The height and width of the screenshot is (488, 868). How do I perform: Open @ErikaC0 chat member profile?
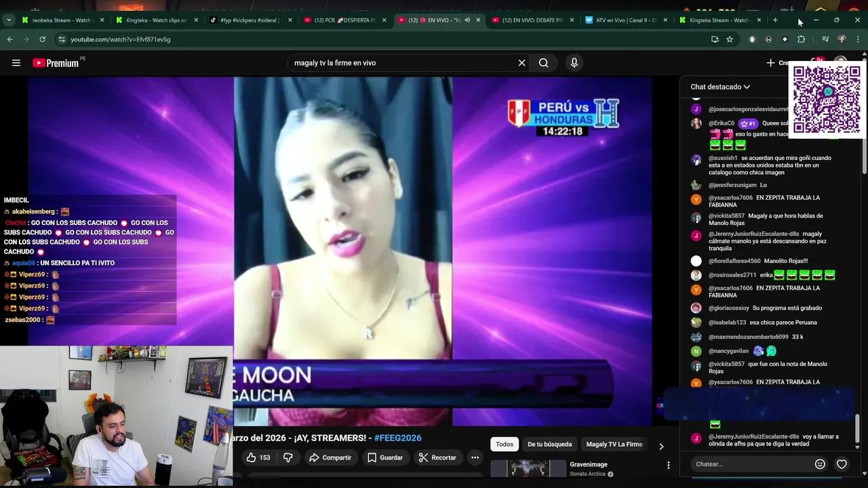click(722, 123)
